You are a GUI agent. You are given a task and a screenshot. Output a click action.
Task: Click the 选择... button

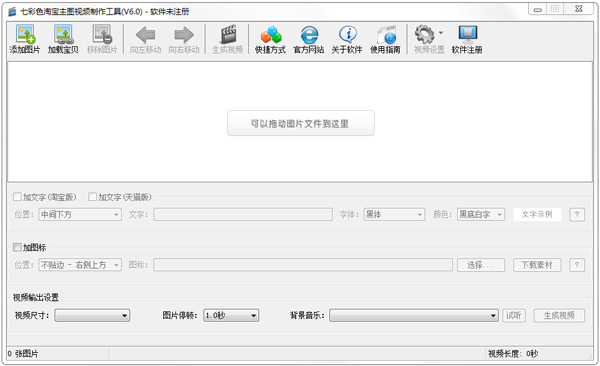pos(481,265)
